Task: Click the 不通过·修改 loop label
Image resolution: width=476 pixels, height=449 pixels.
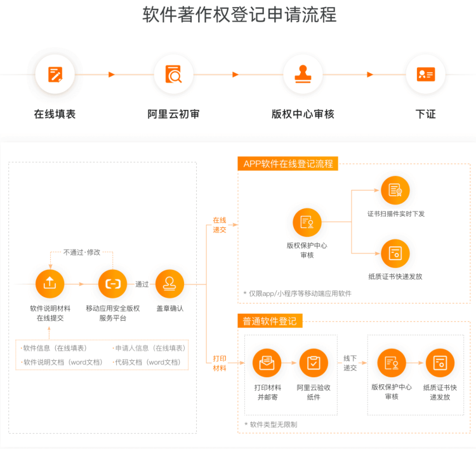Action: coord(82,252)
